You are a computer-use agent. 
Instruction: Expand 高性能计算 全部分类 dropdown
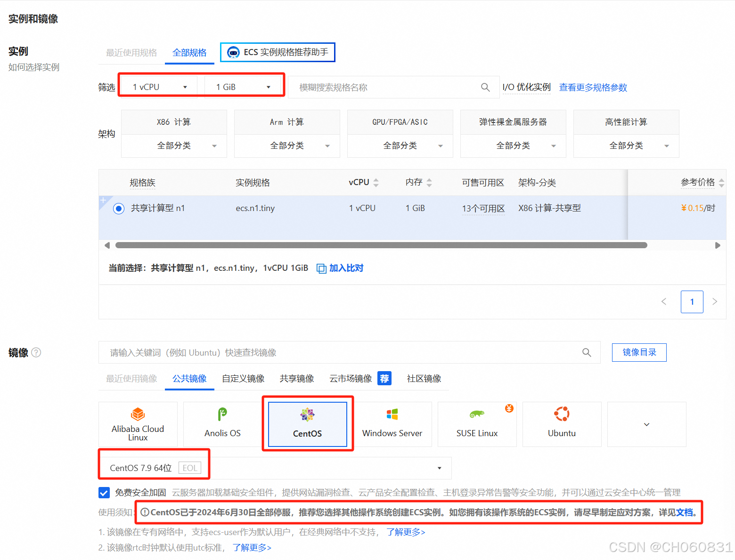point(626,146)
